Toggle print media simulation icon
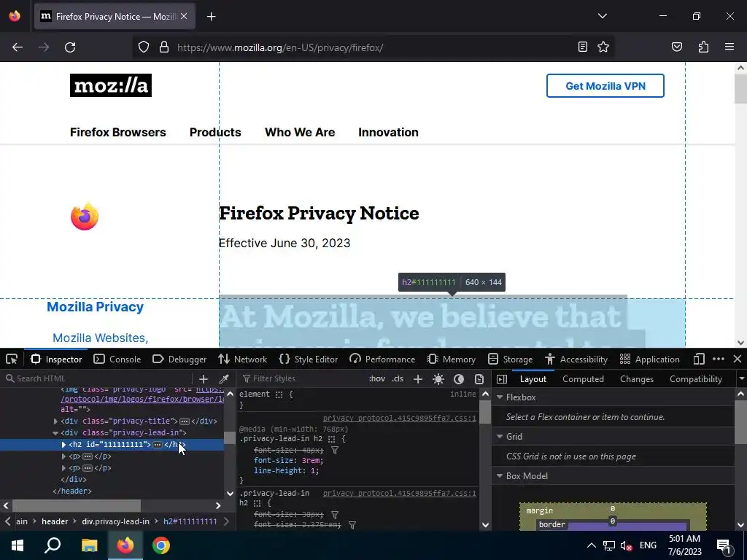747x560 pixels. coord(479,378)
